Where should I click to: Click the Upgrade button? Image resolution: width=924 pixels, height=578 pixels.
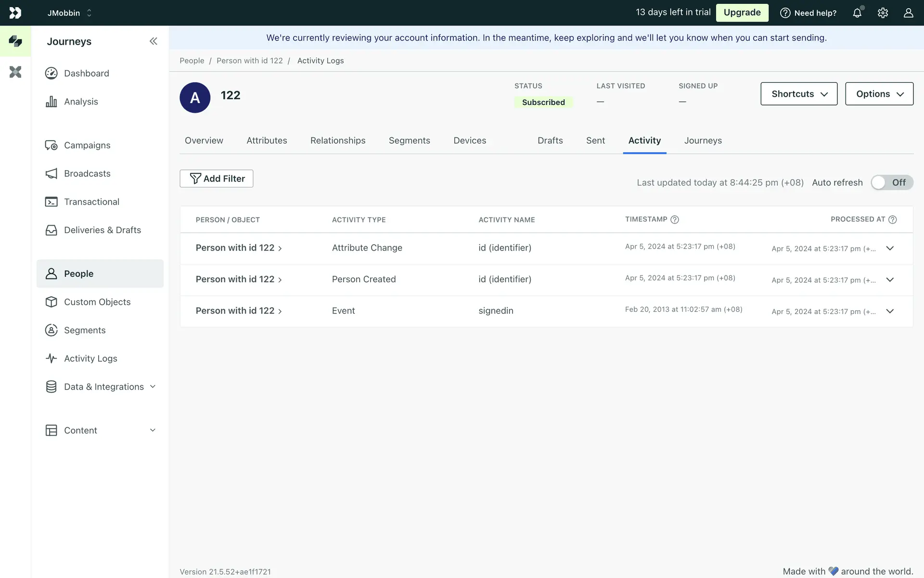coord(742,13)
